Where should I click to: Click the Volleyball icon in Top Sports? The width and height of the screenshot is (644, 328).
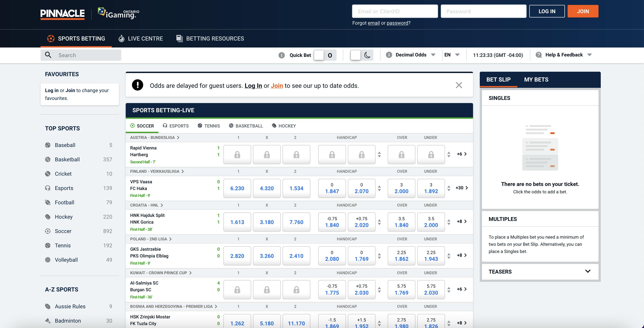point(48,260)
